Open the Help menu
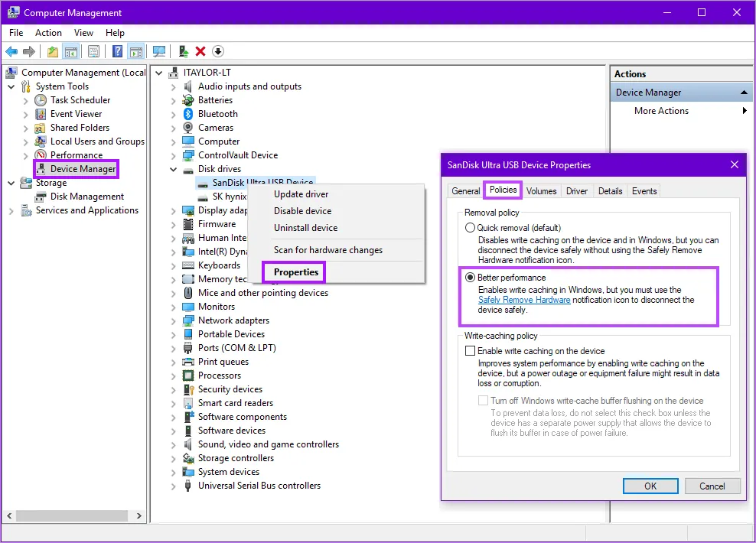Screen dimensions: 756x543 [x=115, y=32]
